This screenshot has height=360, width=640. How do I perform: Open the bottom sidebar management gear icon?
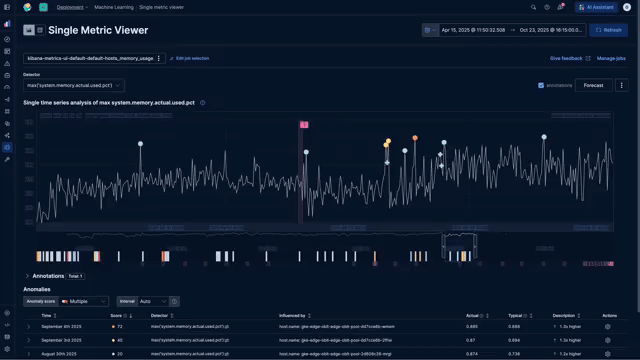click(x=7, y=349)
